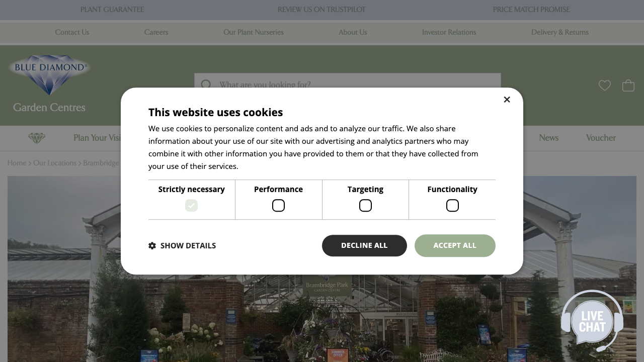Select the Voucher menu item
The height and width of the screenshot is (362, 644).
click(x=600, y=138)
